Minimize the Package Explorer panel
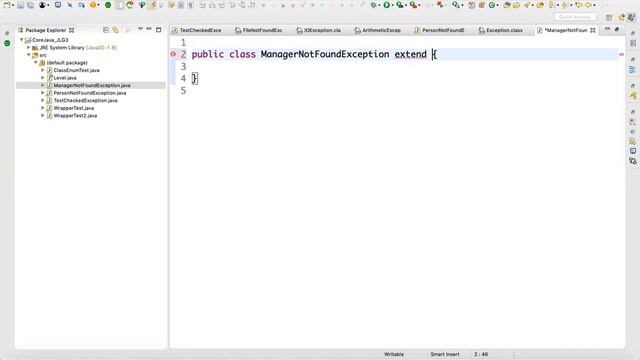Image resolution: width=640 pixels, height=360 pixels. [149, 29]
